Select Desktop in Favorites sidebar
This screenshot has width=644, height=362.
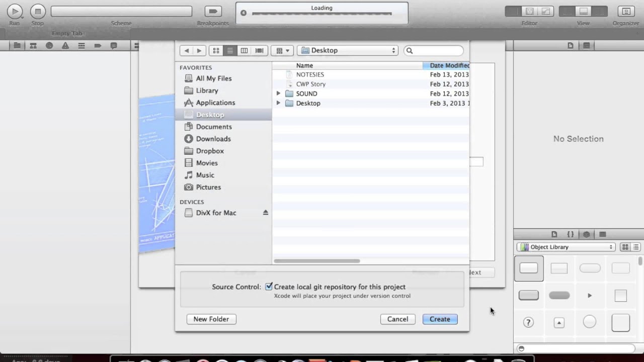point(223,115)
